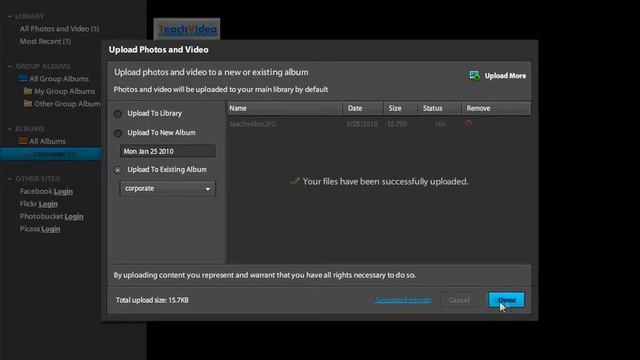The width and height of the screenshot is (640, 360).
Task: Collapse the OTHER SITES section arrow
Action: (9, 179)
